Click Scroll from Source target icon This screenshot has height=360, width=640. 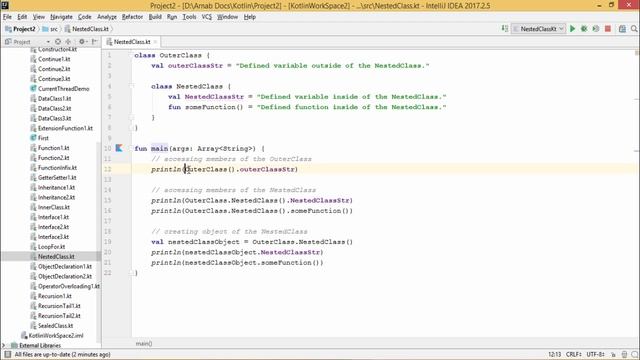(x=58, y=42)
